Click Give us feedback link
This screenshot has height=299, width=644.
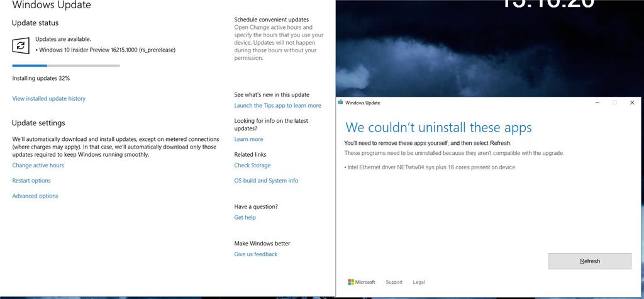[x=256, y=254]
